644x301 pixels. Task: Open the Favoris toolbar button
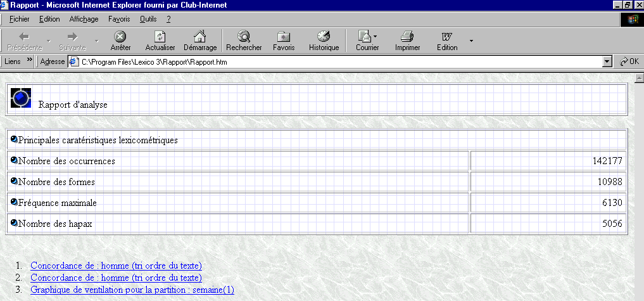(284, 37)
